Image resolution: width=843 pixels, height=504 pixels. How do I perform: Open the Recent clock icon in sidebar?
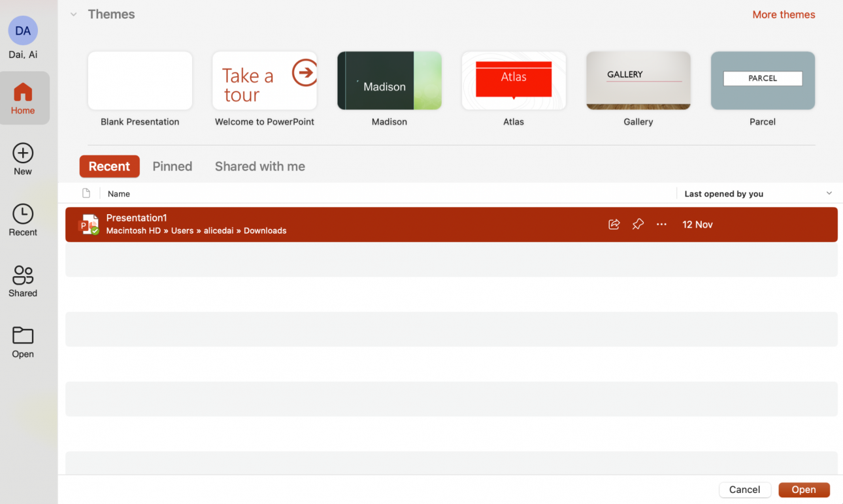coord(23,213)
